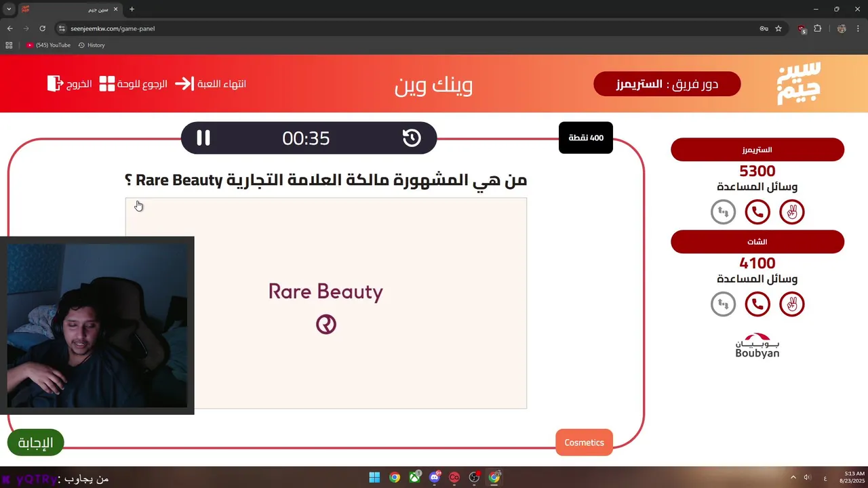Open the Xbox app in taskbar
Image resolution: width=868 pixels, height=488 pixels.
coord(414,477)
